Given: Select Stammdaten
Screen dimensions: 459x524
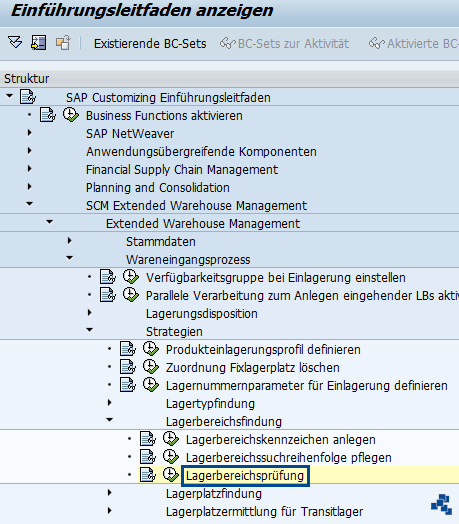Looking at the screenshot, I should pyautogui.click(x=161, y=242).
